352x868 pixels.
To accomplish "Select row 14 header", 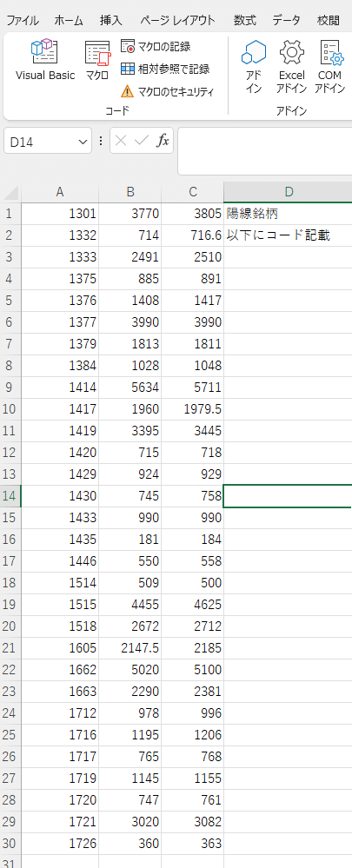I will [11, 496].
